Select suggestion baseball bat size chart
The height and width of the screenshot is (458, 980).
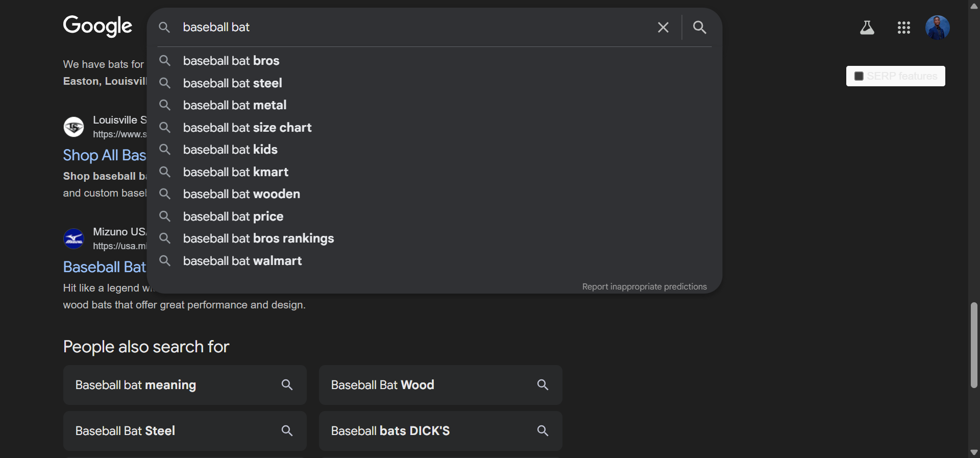point(434,127)
